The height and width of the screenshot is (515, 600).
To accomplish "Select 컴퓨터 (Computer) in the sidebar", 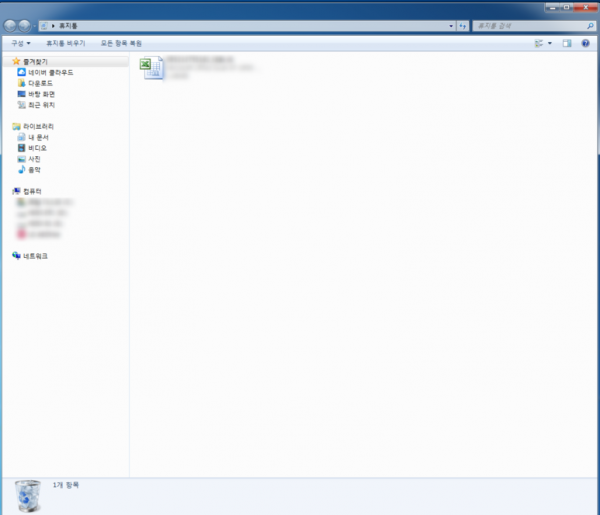I will click(x=32, y=191).
